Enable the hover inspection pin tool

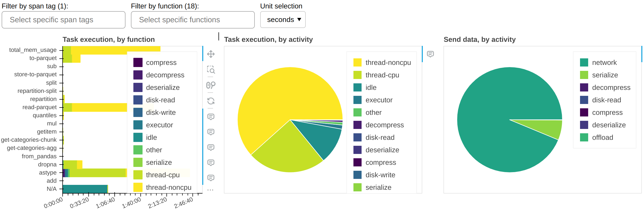[211, 85]
